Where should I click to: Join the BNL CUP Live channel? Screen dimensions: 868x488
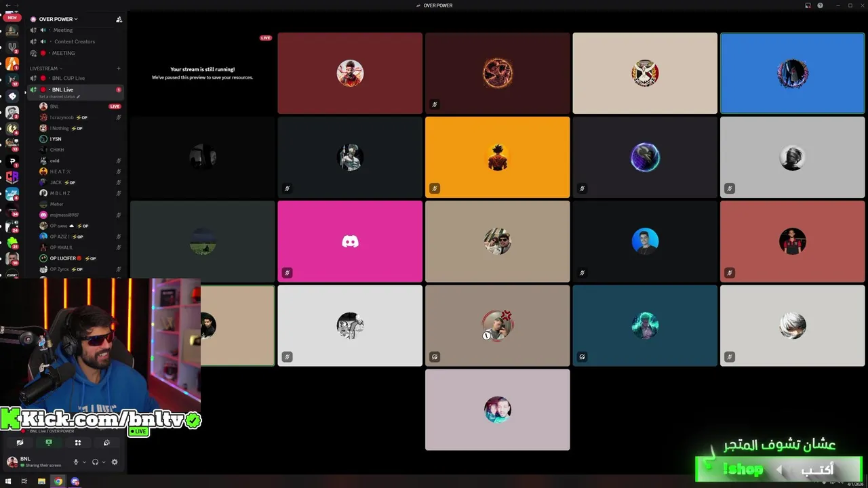75,78
